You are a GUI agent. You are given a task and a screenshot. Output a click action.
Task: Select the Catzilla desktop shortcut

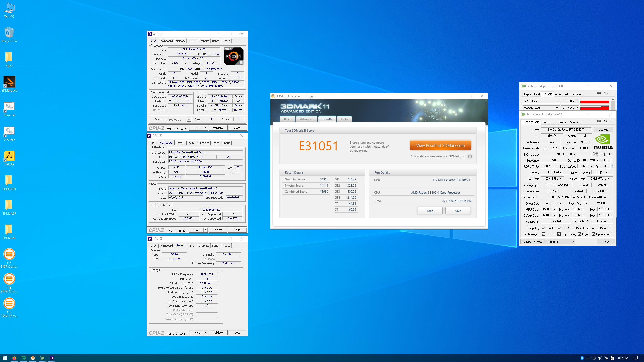pos(9,158)
